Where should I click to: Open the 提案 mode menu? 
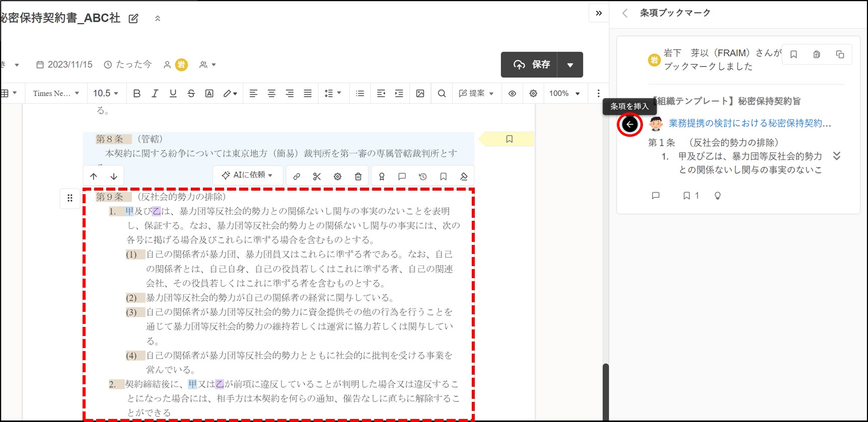click(x=476, y=94)
